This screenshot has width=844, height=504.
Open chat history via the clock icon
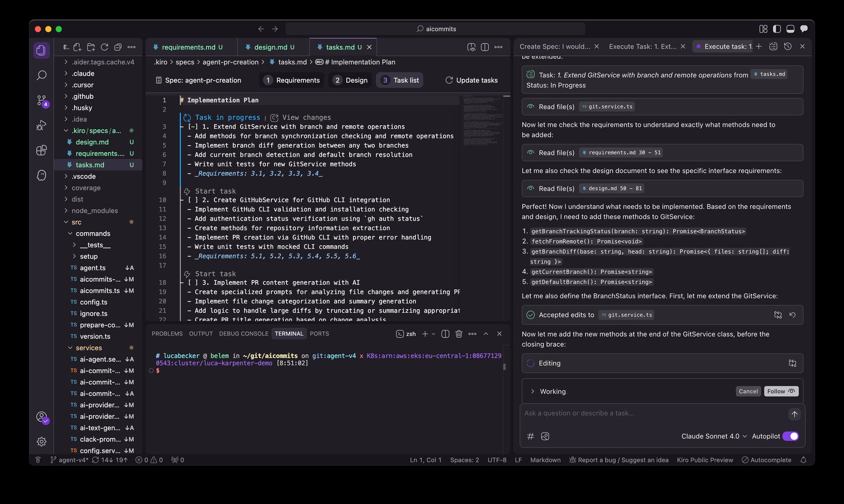(788, 46)
